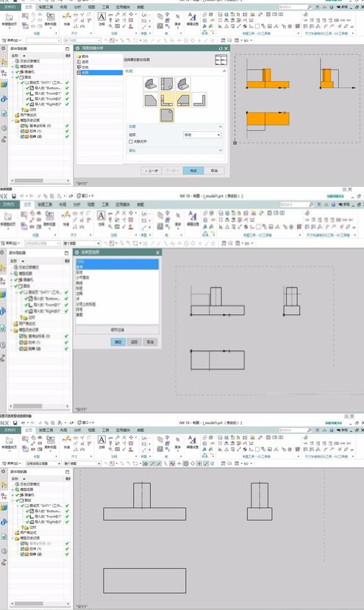The height and width of the screenshot is (610, 364).
Task: Enable the 关联对齐 checkbox
Action: 131,141
